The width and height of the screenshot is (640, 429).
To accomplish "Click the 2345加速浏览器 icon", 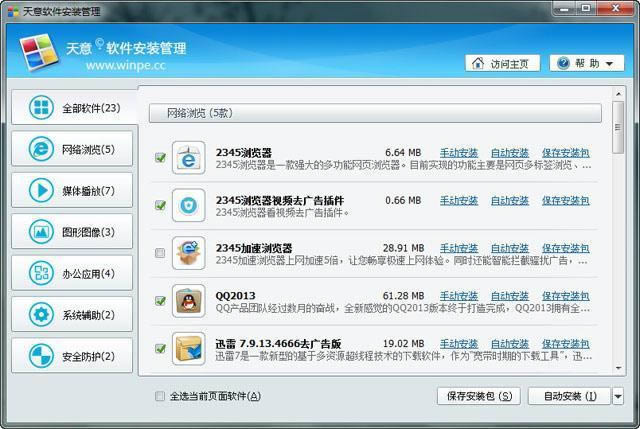I will pos(188,253).
